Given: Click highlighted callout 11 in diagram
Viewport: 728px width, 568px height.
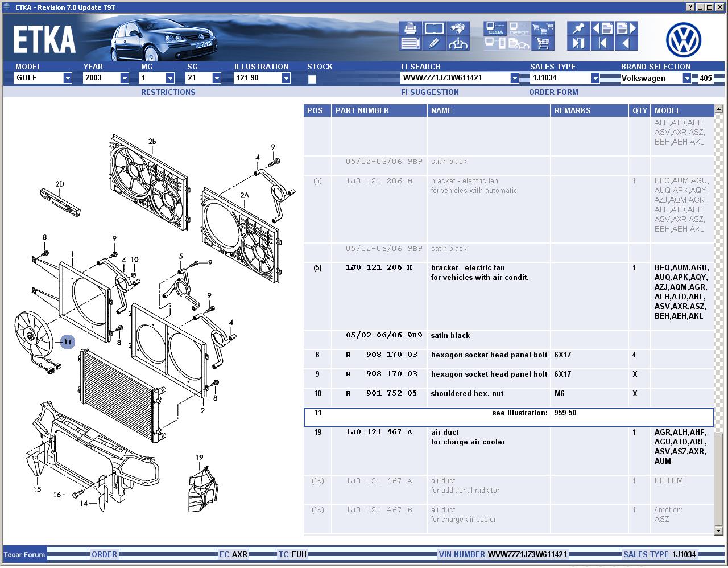Looking at the screenshot, I should [68, 341].
